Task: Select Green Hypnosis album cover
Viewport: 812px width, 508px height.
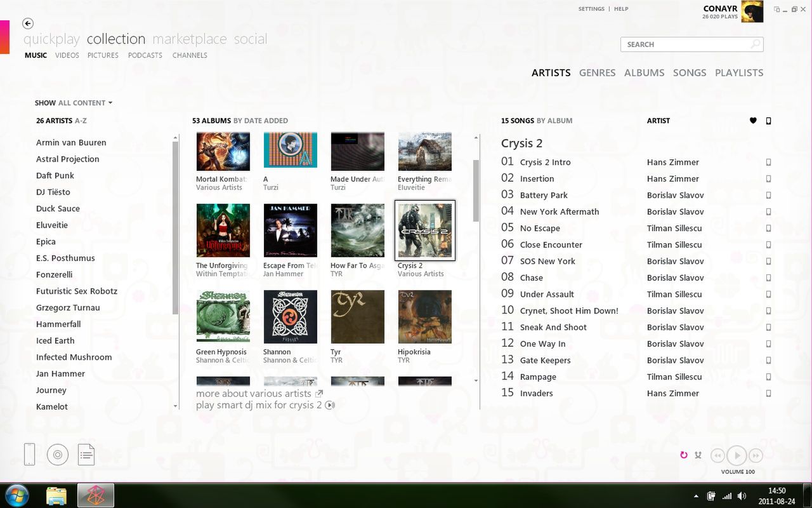Action: [x=223, y=317]
